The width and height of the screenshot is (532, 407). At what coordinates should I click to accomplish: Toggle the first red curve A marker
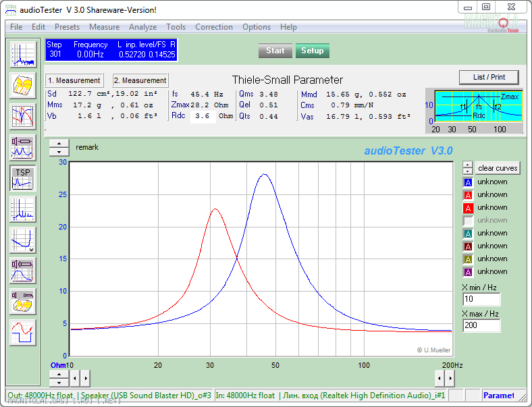(x=468, y=195)
